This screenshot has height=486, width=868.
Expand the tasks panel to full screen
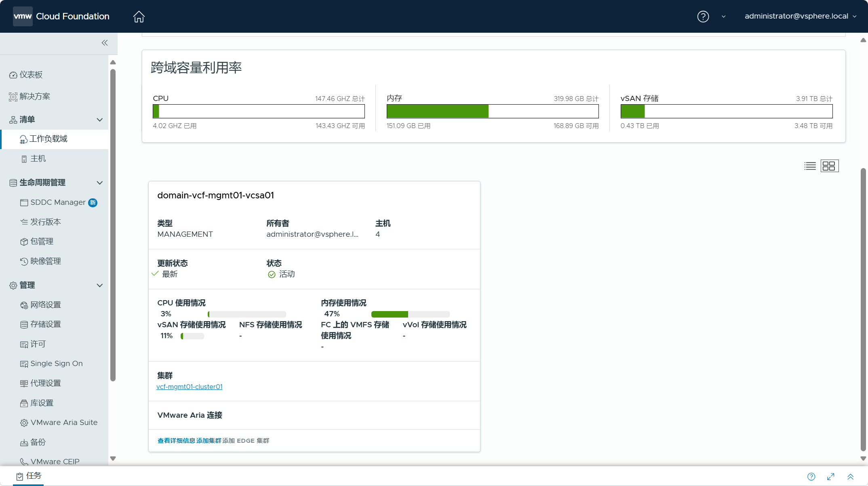831,477
